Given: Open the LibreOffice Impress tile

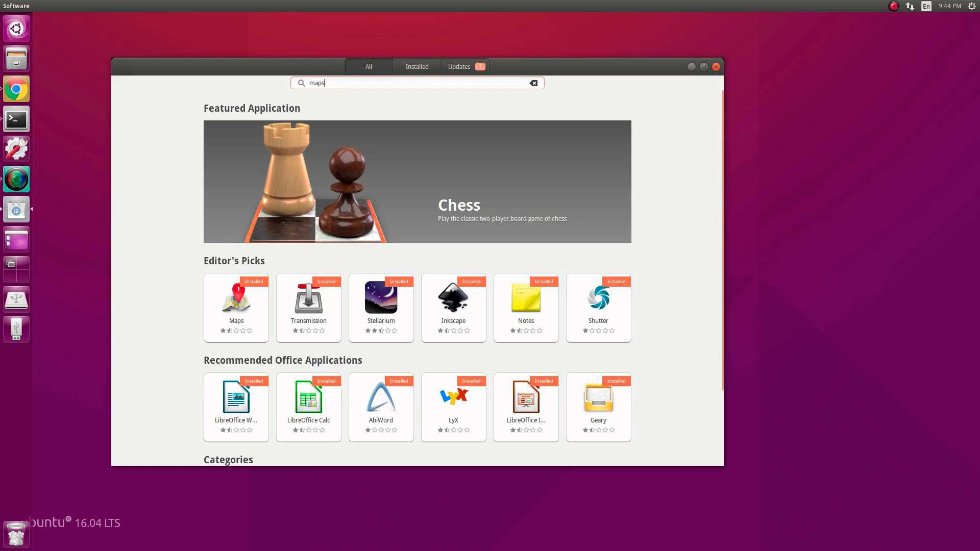Looking at the screenshot, I should (526, 407).
